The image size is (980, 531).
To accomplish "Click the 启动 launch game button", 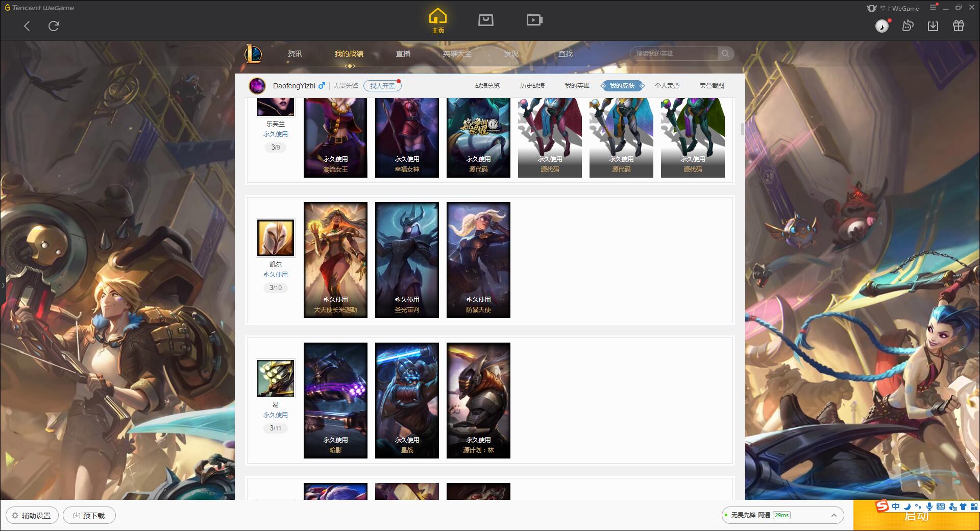I will 917,518.
